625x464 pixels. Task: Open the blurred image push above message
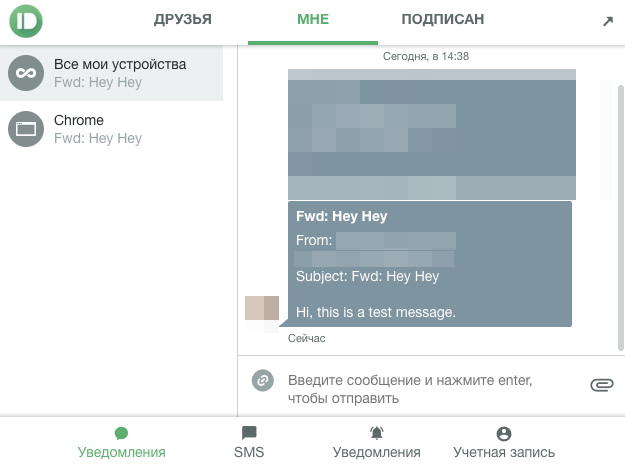(432, 134)
